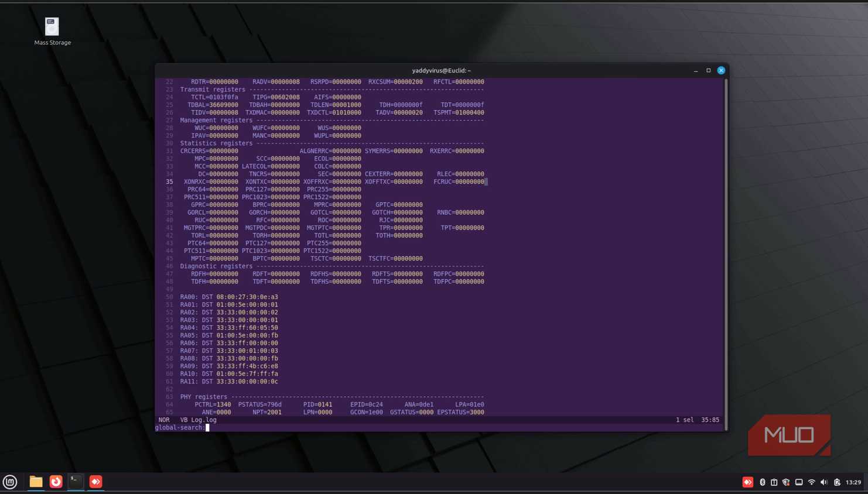
Task: Click EPSTATUS=3000 value on line 65
Action: pyautogui.click(x=460, y=412)
